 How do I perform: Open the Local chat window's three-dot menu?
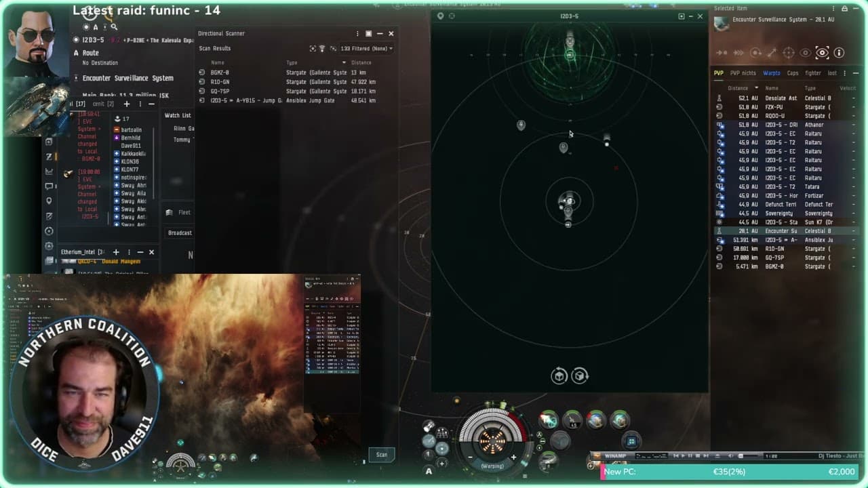pos(140,104)
